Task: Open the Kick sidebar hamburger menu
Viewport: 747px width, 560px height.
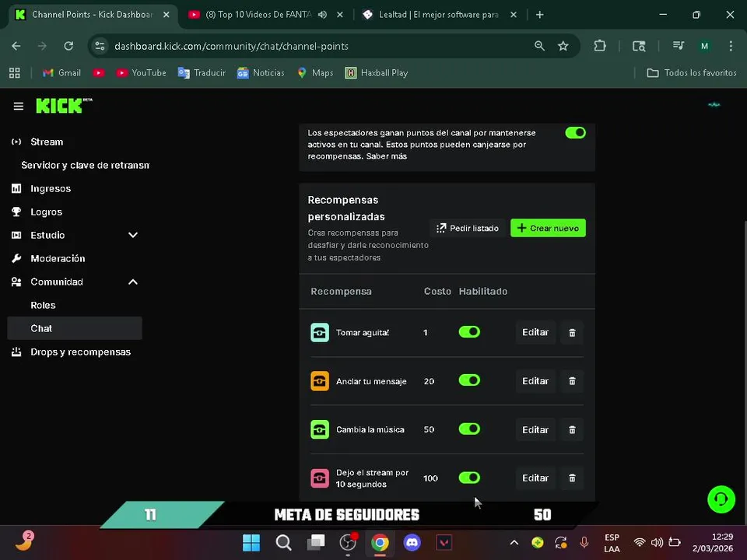Action: click(x=18, y=107)
